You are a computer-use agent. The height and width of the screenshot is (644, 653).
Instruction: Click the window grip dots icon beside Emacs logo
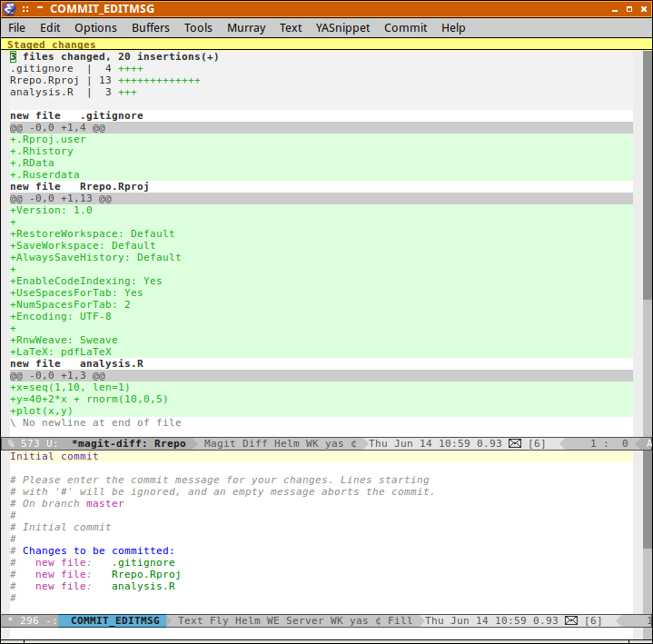coord(25,9)
